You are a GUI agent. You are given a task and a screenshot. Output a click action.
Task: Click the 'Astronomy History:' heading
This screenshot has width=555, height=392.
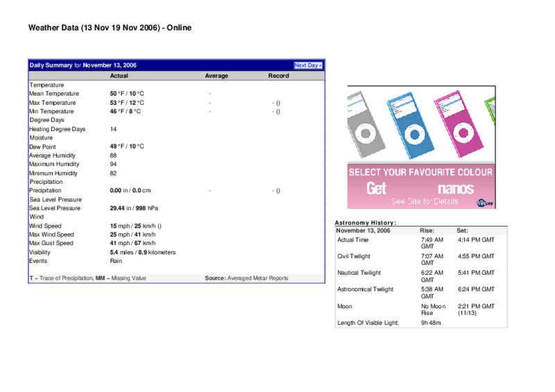[366, 223]
